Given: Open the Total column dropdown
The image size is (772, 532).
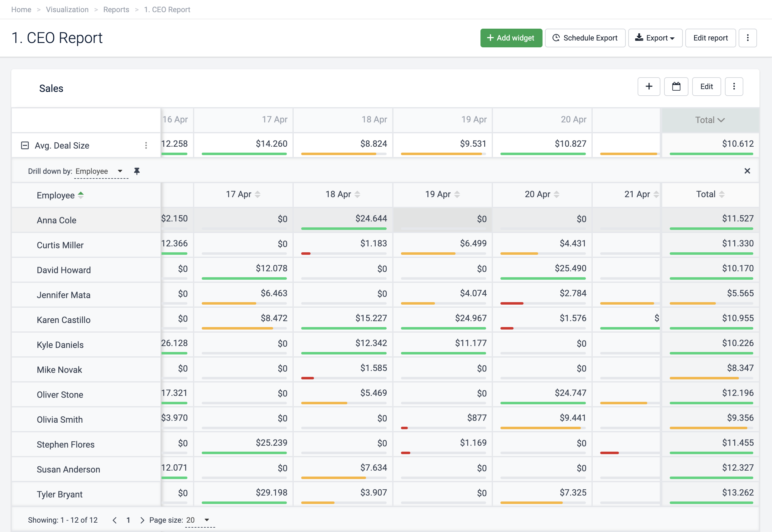Looking at the screenshot, I should coord(710,120).
